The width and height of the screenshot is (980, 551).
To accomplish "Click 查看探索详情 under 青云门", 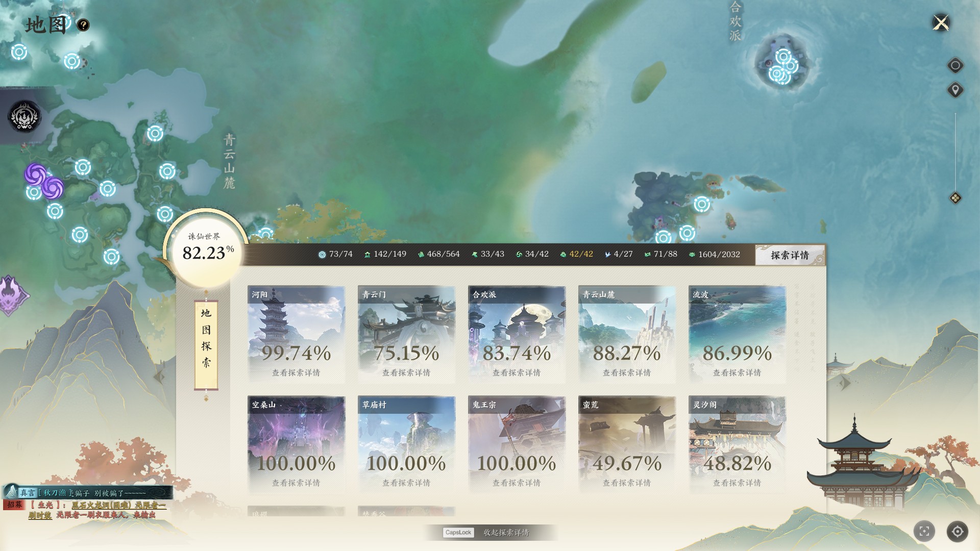I will [x=406, y=373].
